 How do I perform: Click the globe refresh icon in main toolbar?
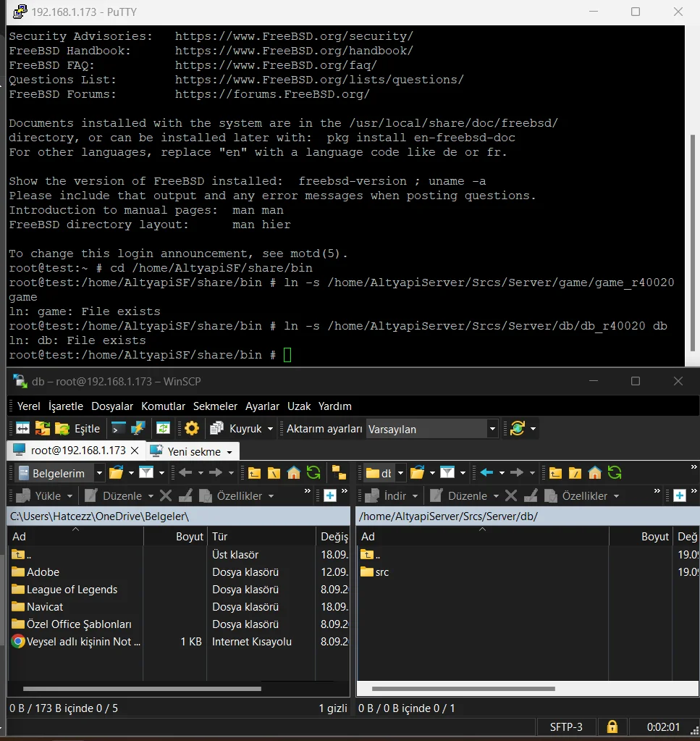click(518, 429)
